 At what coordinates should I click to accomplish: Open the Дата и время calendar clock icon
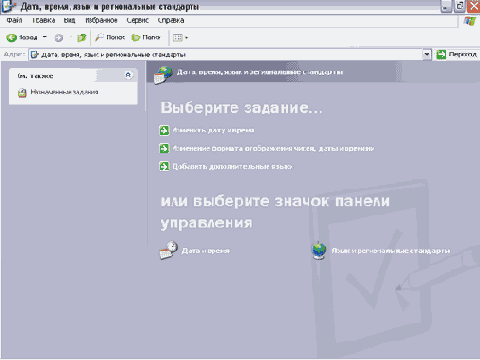[168, 250]
